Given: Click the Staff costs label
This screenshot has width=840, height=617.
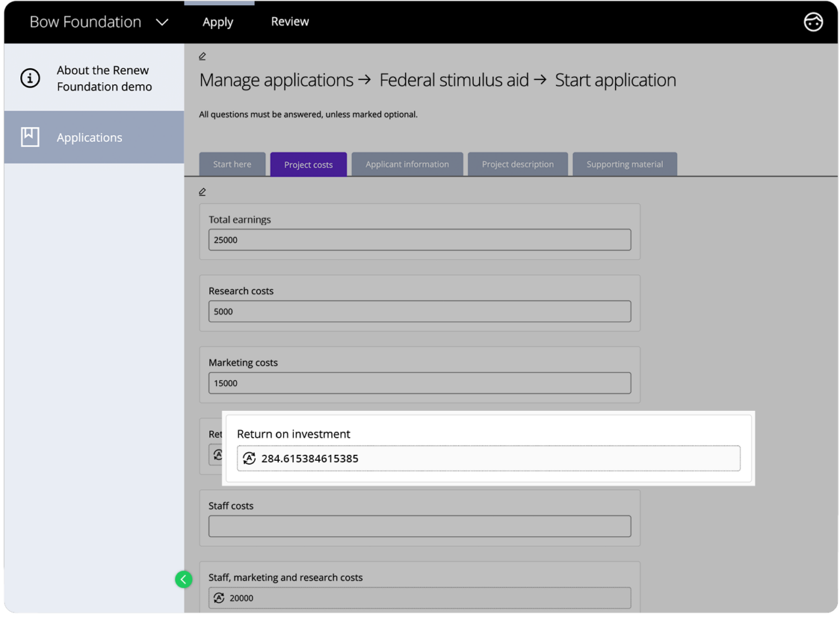Looking at the screenshot, I should pos(231,506).
